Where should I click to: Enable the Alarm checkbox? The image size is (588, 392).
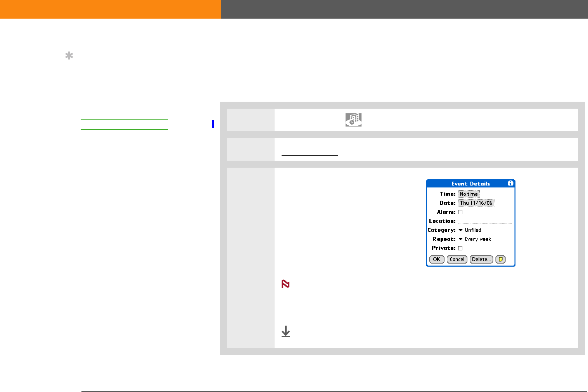tap(460, 212)
